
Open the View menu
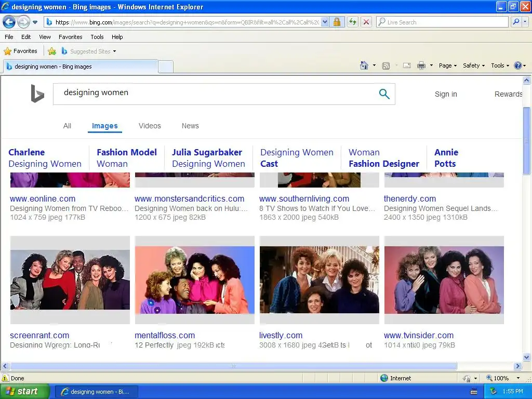point(45,37)
